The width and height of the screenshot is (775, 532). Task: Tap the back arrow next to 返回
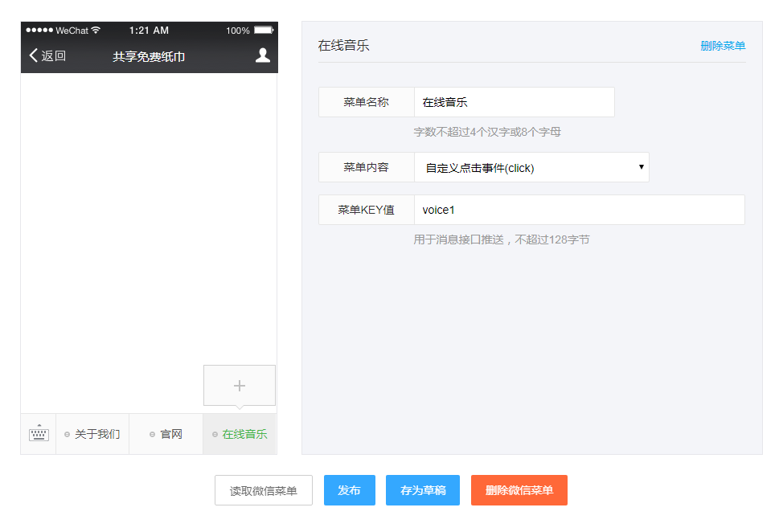[x=32, y=55]
